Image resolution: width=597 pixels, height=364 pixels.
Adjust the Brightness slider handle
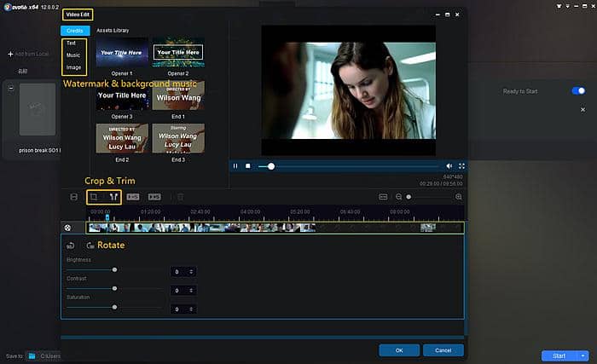(x=114, y=269)
